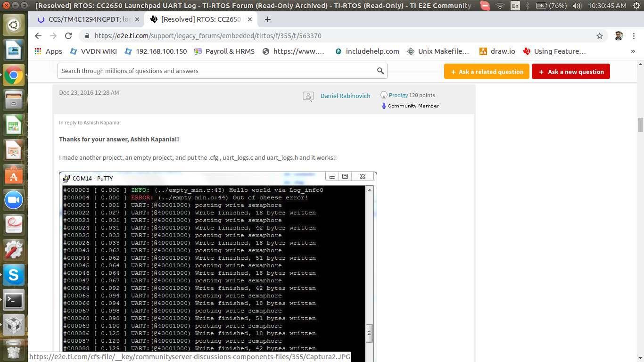Expand the hidden bookmarks overflow chevron

point(633,51)
